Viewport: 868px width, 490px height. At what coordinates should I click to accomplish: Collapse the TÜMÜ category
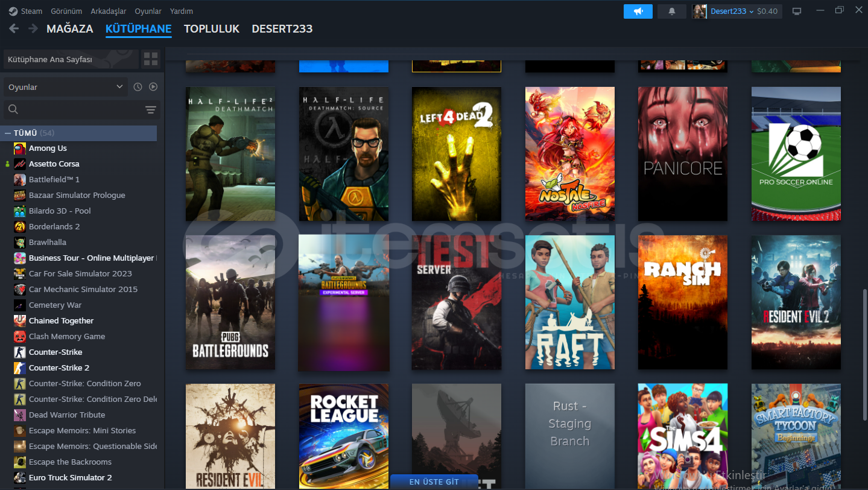coord(8,133)
